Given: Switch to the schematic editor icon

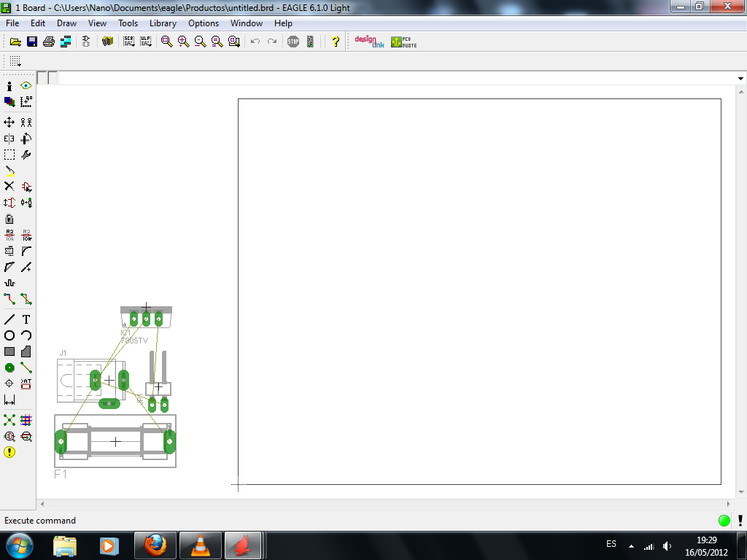Looking at the screenshot, I should [86, 42].
